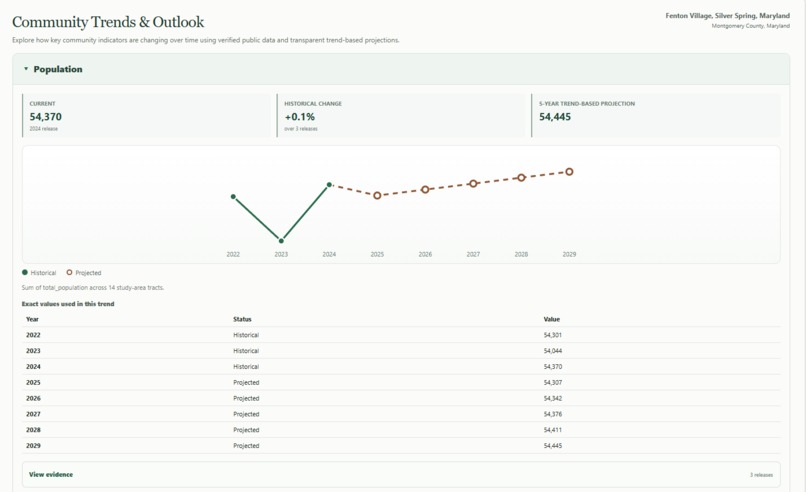Select the 2029 projected data point on chart
Image resolution: width=806 pixels, height=492 pixels.
point(569,172)
